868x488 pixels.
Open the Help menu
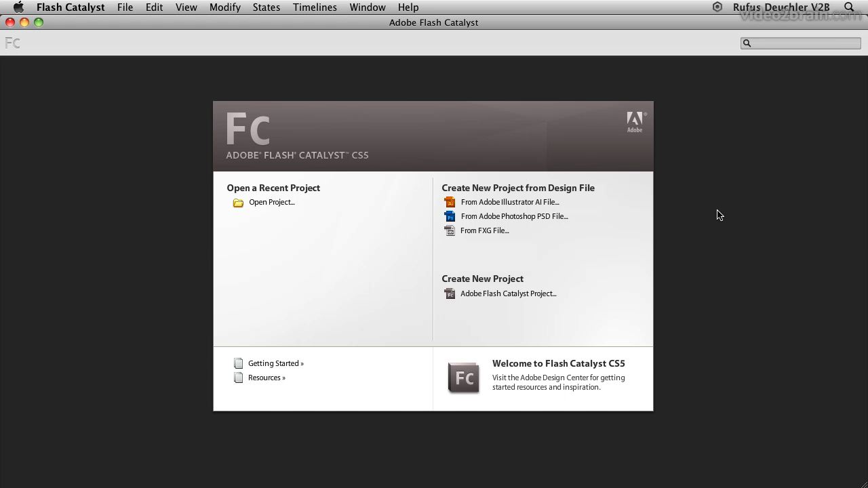[x=408, y=7]
